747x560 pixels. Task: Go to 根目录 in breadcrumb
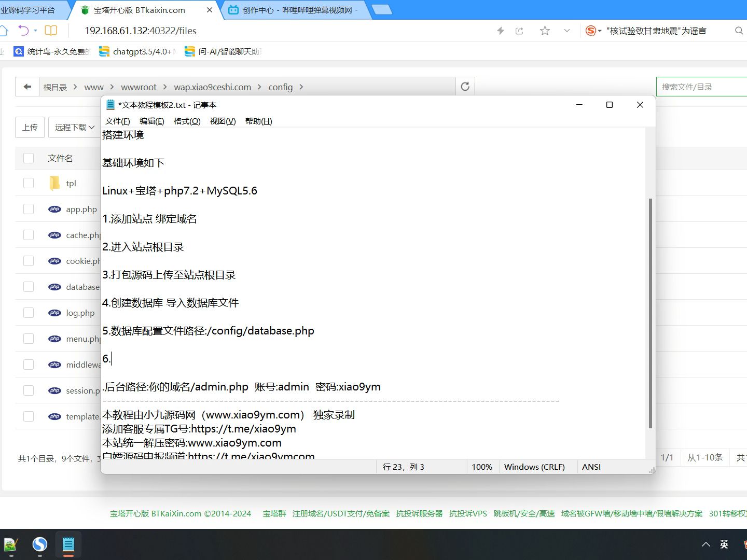[x=55, y=87]
